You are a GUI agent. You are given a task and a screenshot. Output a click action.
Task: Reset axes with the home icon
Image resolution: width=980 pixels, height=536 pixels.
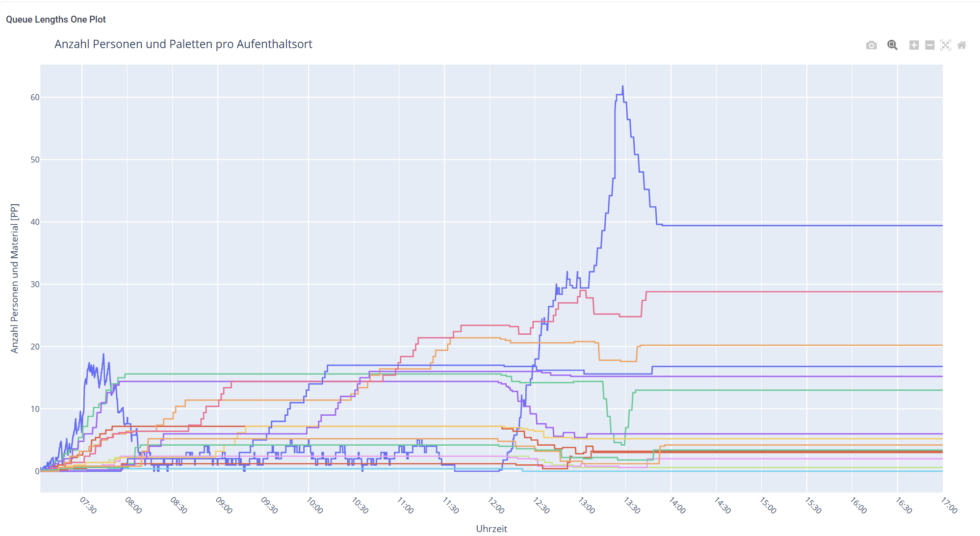point(962,45)
